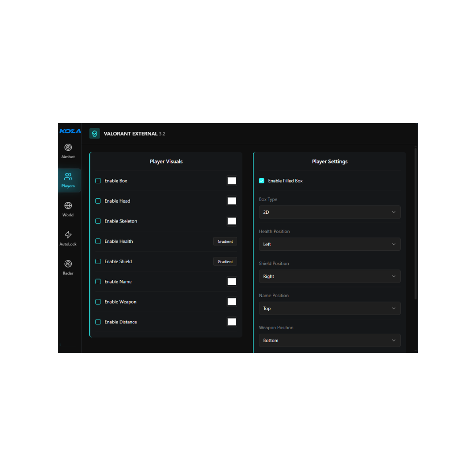Pick the Enable Weapon color swatch

(231, 302)
